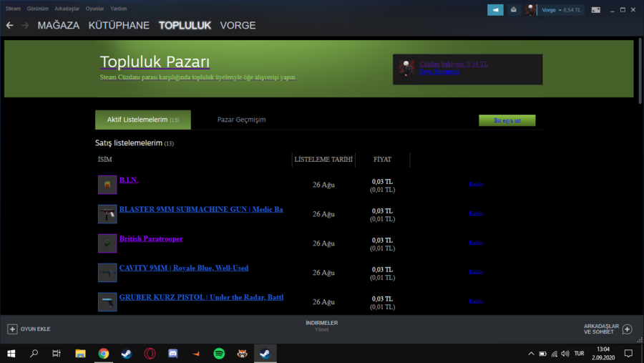This screenshot has width=644, height=363.
Task: Open the B.I.N. item link
Action: tap(129, 180)
